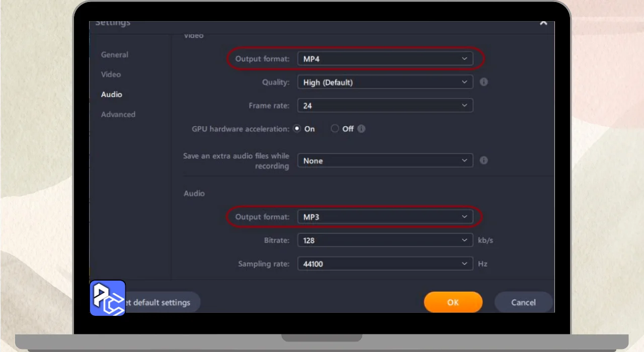Open the Sampling rate 44100 dropdown
This screenshot has height=352, width=644.
tap(385, 263)
